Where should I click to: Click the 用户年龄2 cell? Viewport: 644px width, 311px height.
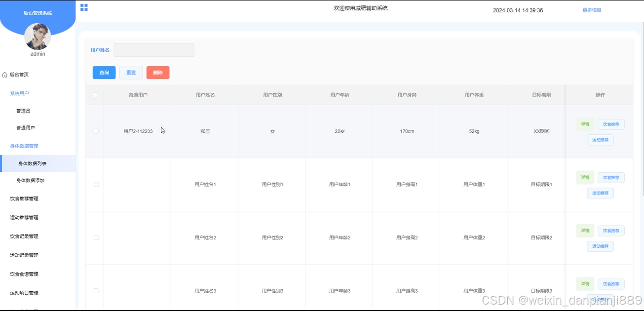click(340, 238)
